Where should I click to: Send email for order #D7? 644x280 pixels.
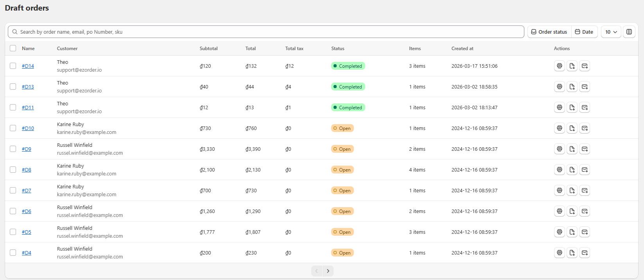[585, 190]
